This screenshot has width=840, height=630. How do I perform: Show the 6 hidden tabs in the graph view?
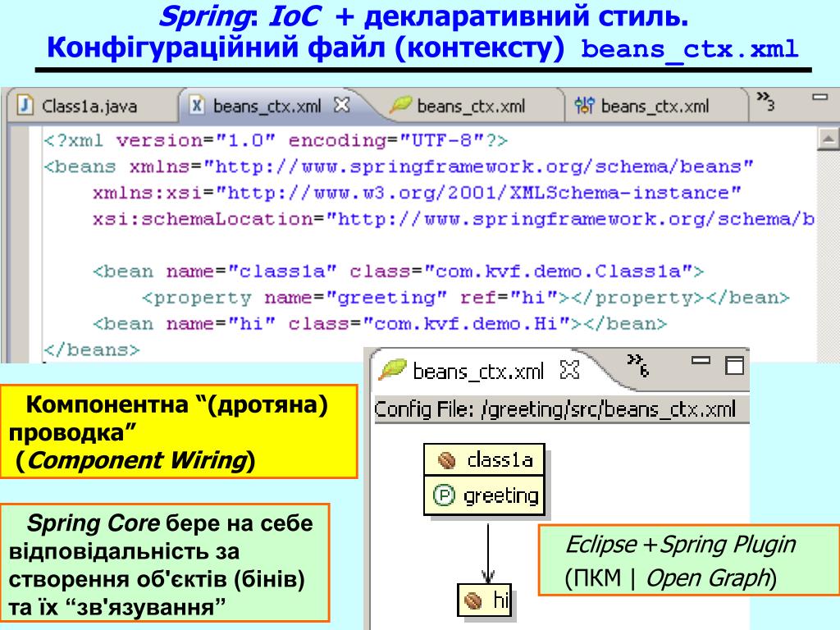[x=638, y=365]
